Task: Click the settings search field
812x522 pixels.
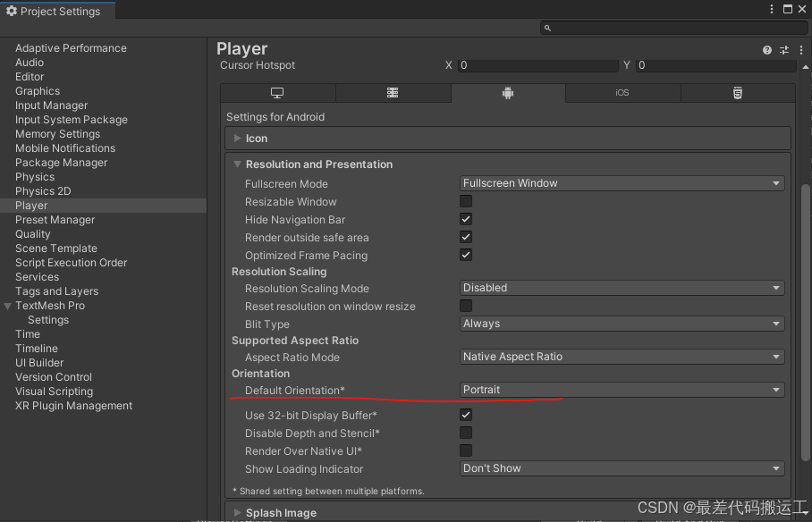Action: click(672, 28)
